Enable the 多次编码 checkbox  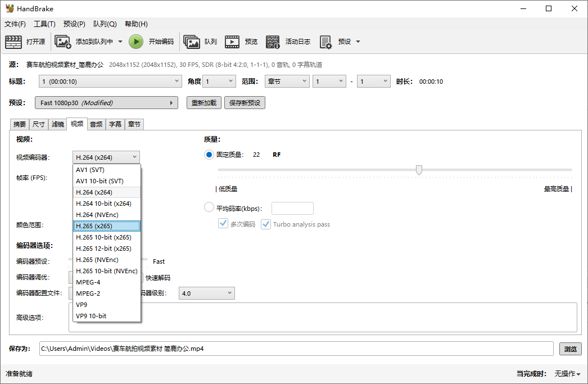(x=223, y=223)
